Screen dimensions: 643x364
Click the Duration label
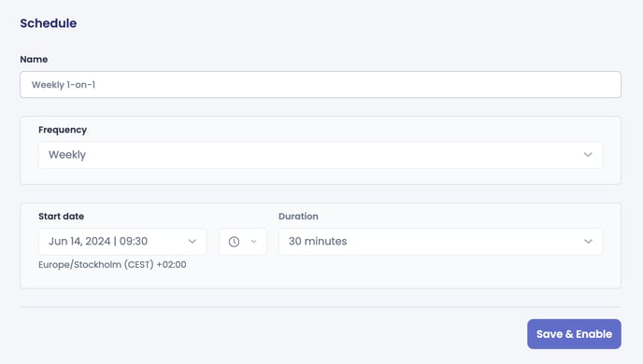pos(298,217)
